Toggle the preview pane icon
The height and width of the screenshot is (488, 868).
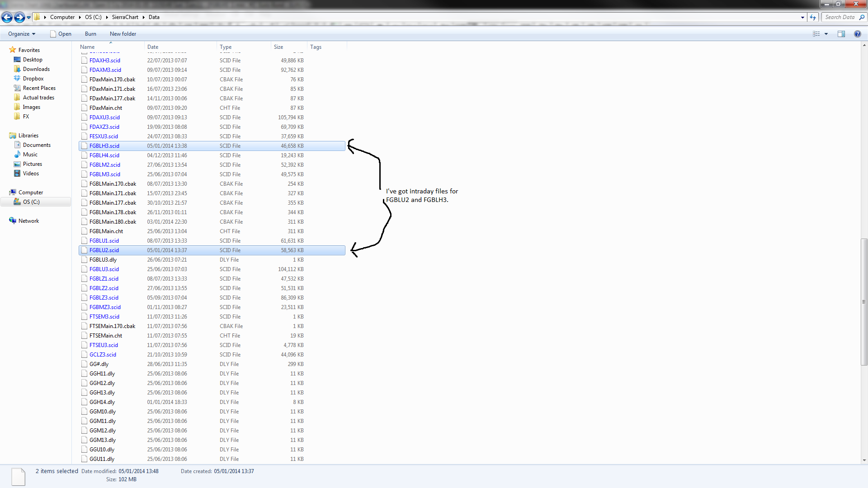pos(841,34)
